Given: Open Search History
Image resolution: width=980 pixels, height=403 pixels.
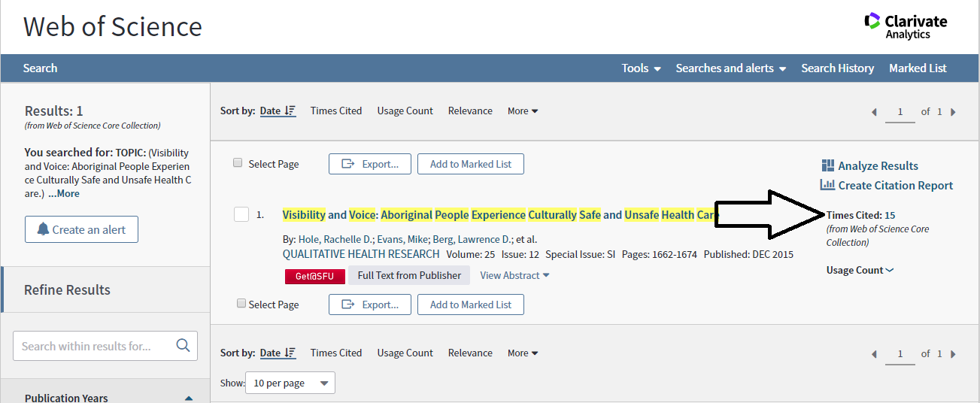Looking at the screenshot, I should 837,68.
